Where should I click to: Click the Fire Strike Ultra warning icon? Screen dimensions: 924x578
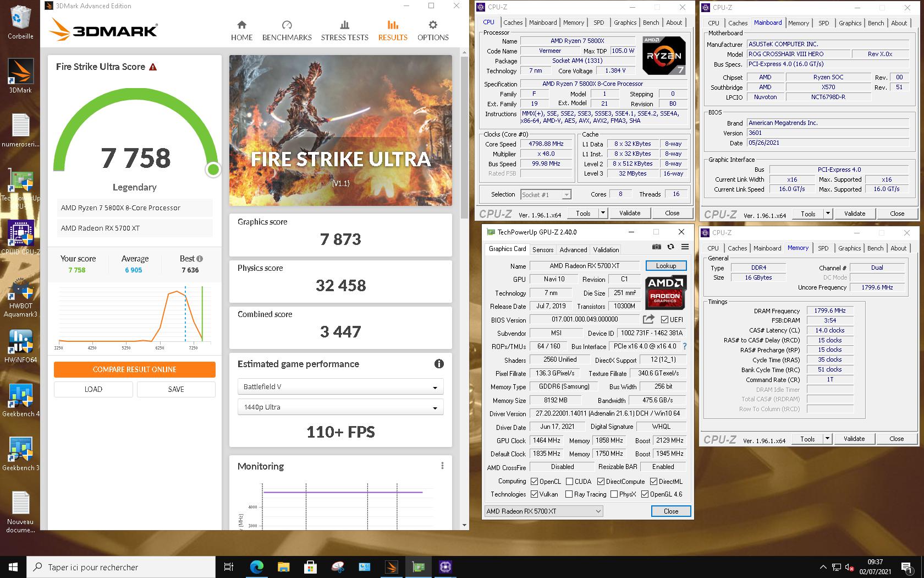153,67
